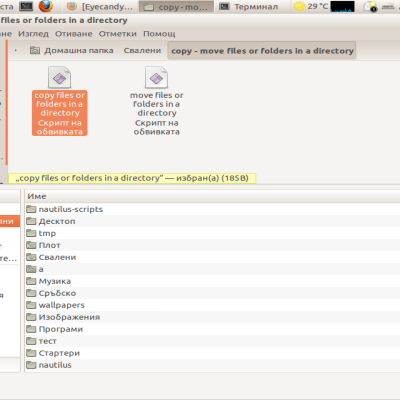Open the Помощ menu
Image resolution: width=400 pixels, height=400 pixels.
pos(159,34)
